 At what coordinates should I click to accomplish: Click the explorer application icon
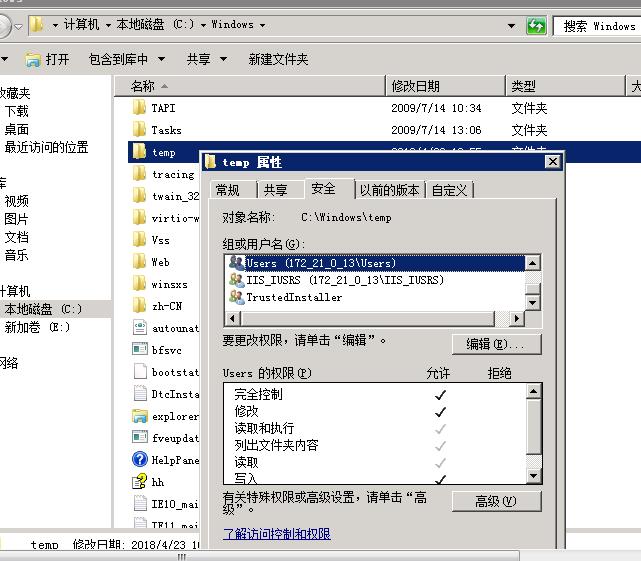[x=139, y=416]
